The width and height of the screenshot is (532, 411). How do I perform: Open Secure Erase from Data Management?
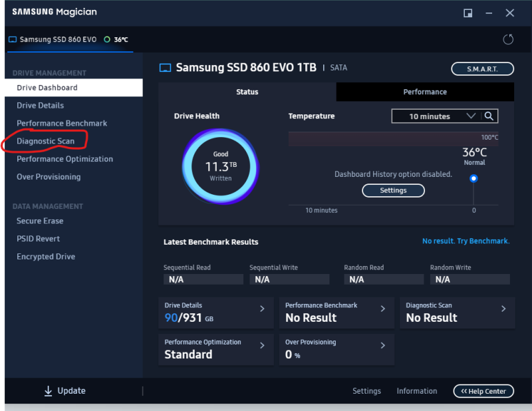tap(40, 221)
